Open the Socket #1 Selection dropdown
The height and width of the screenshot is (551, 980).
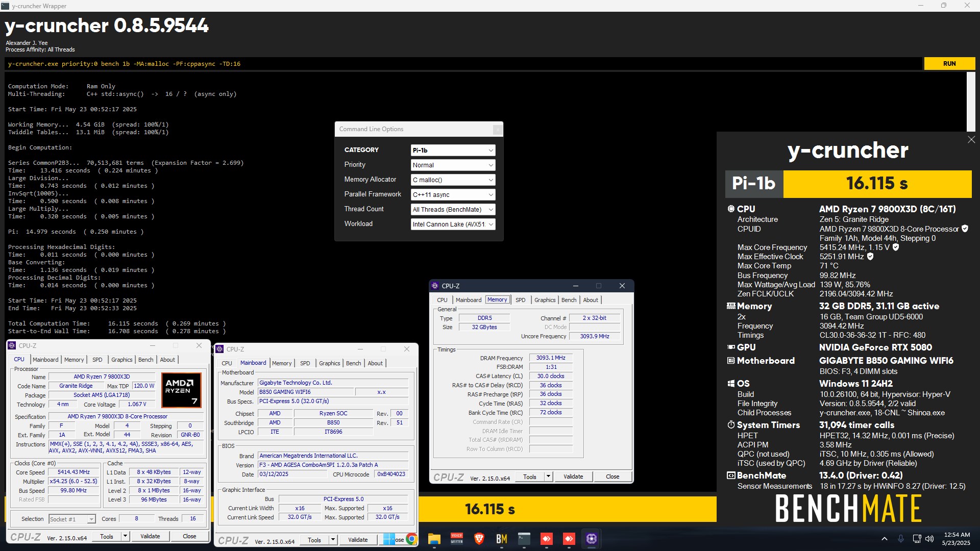pyautogui.click(x=72, y=519)
